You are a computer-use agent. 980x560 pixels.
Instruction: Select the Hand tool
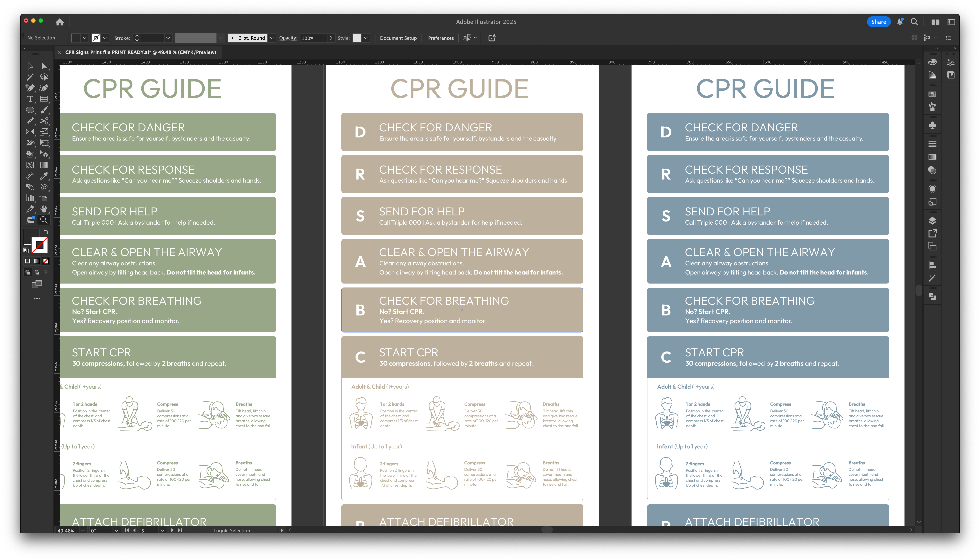tap(44, 208)
